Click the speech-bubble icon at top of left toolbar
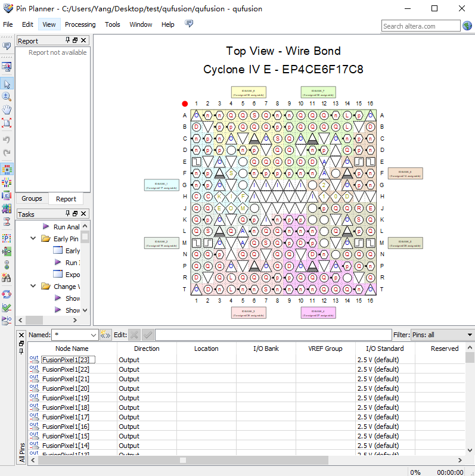 pos(7,46)
